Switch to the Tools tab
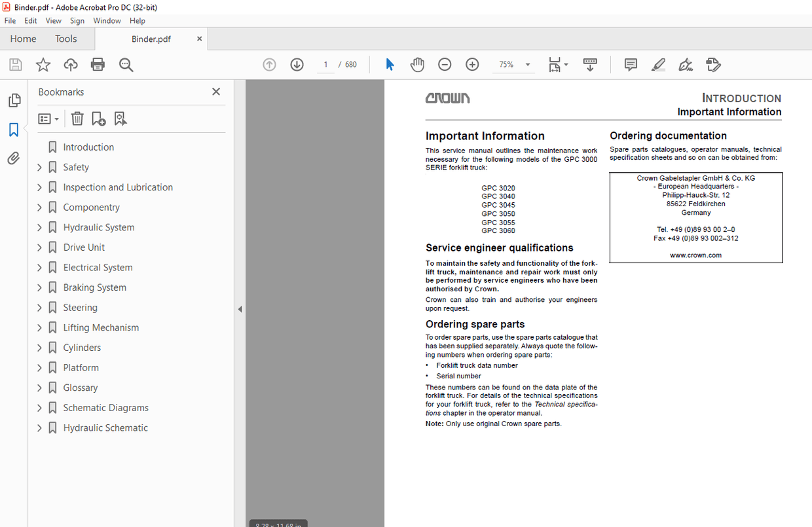Viewport: 812px width, 527px height. [x=65, y=39]
